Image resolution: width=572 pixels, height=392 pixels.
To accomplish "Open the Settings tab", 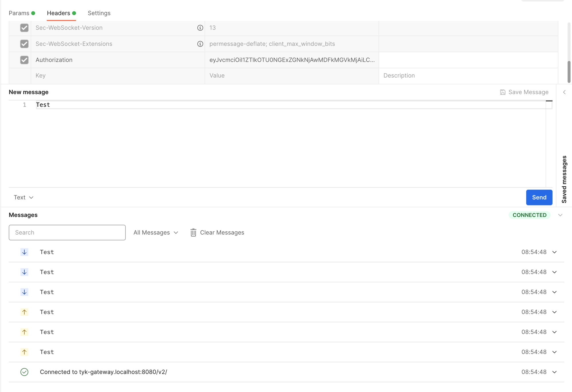I will (x=99, y=13).
